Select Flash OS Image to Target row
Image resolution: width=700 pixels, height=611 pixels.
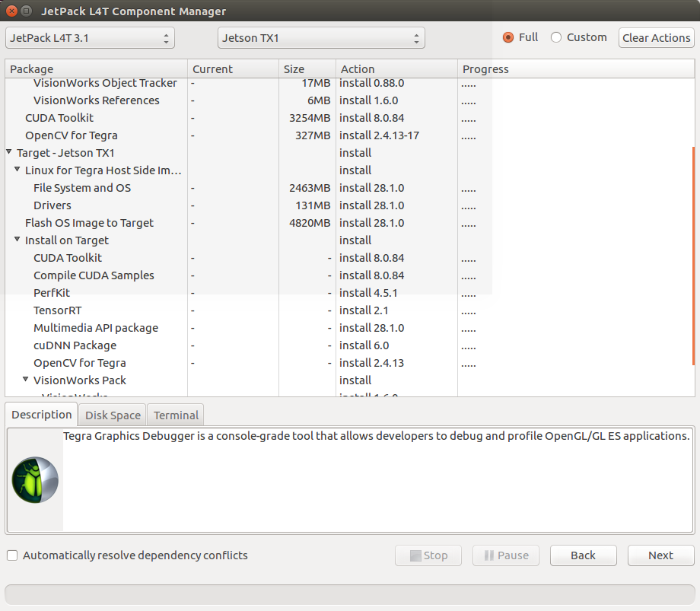[349, 223]
